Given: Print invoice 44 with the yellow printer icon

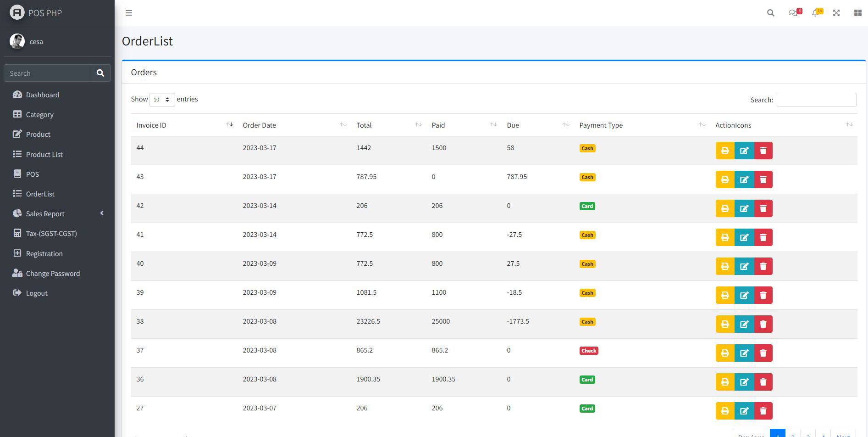Looking at the screenshot, I should (724, 151).
